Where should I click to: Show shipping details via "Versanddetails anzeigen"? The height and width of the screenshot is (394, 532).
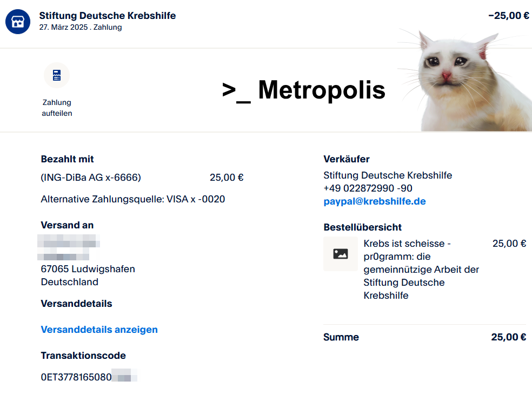pyautogui.click(x=99, y=330)
